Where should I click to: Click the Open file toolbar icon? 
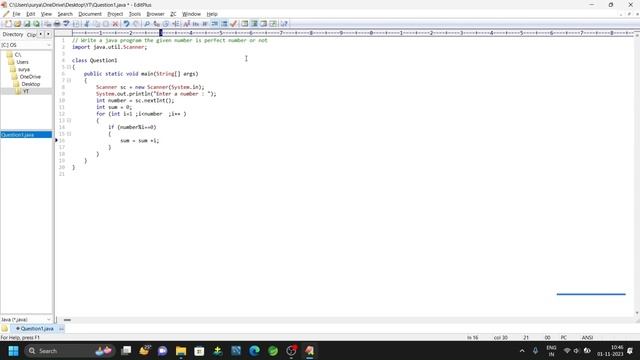[x=18, y=24]
